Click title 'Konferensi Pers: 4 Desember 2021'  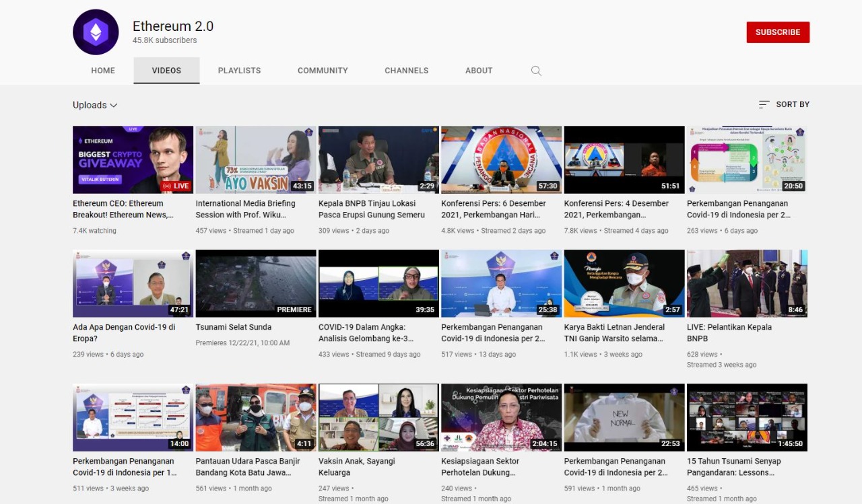(616, 209)
